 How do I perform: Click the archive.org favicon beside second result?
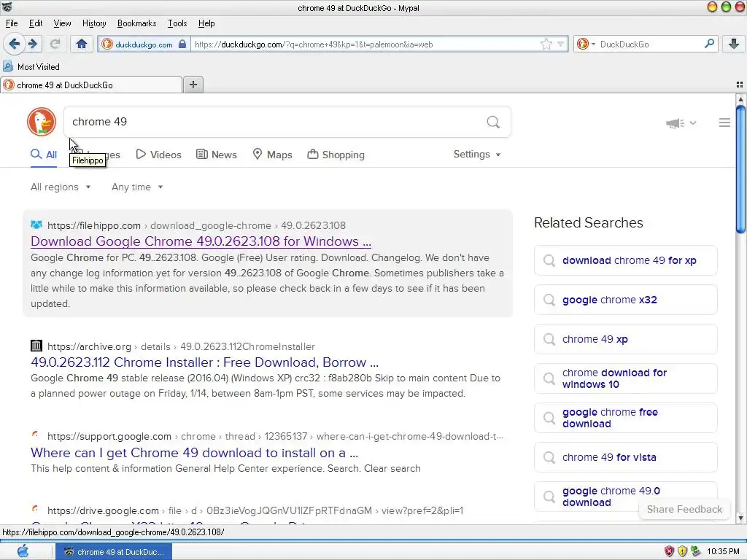click(x=36, y=346)
